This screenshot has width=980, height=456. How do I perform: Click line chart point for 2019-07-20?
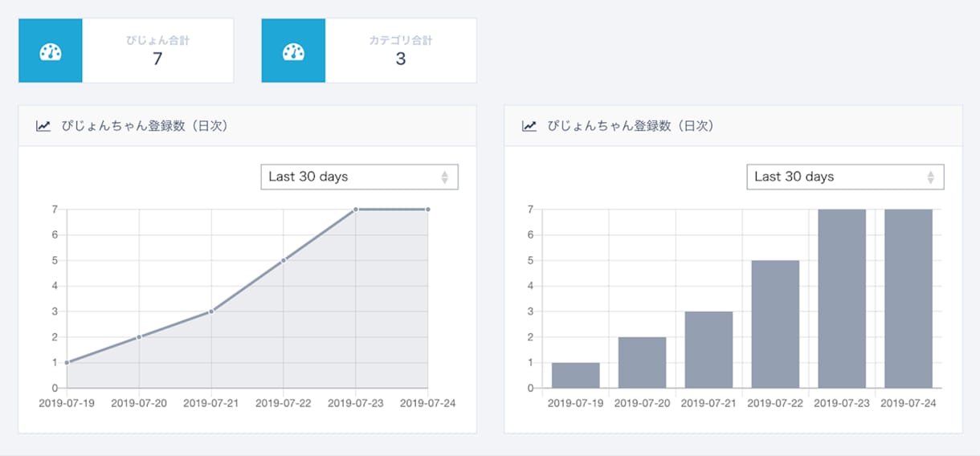click(x=139, y=337)
